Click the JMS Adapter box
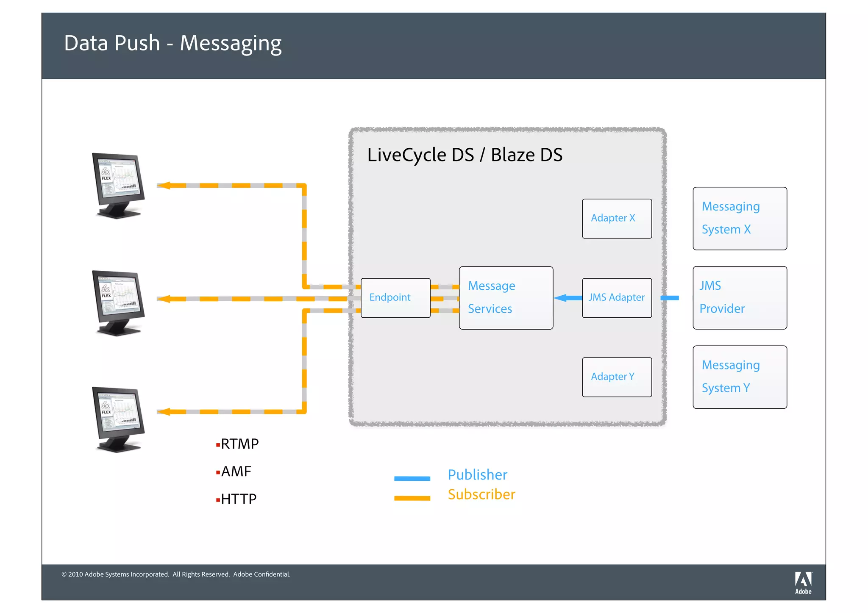Image resolution: width=868 pixels, height=613 pixels. pos(617,298)
